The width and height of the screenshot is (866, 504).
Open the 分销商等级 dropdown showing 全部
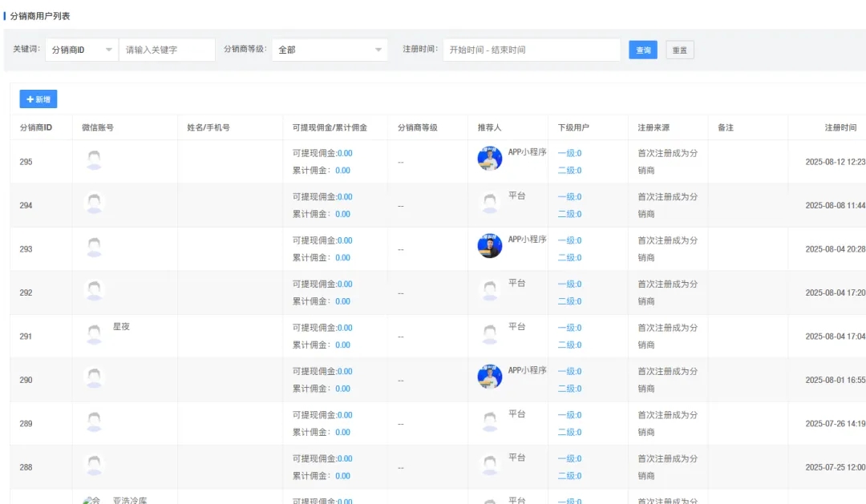[329, 49]
